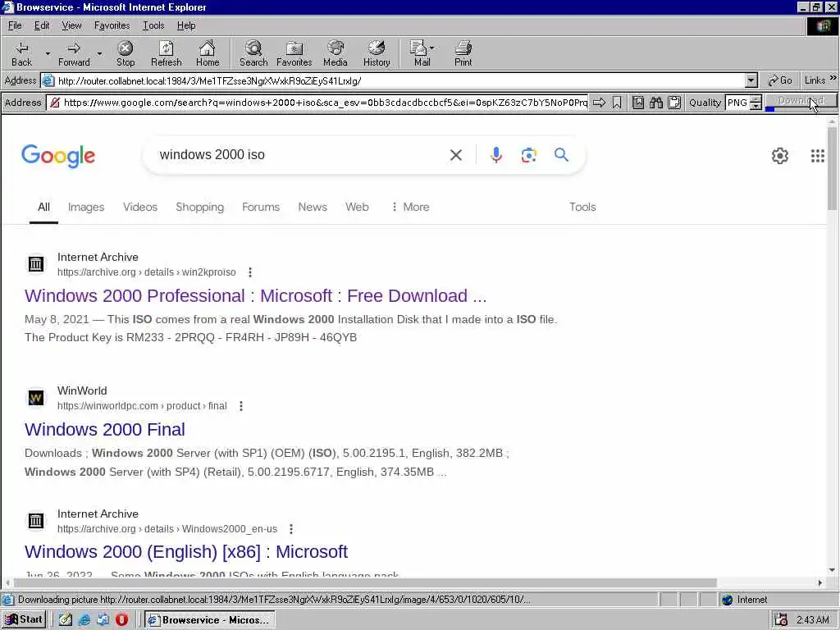Image resolution: width=840 pixels, height=630 pixels.
Task: Click the Forward toolbar button
Action: click(74, 53)
